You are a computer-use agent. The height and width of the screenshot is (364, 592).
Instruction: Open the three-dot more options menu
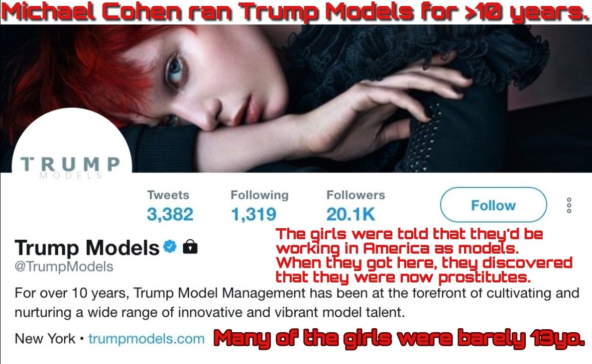pyautogui.click(x=569, y=205)
